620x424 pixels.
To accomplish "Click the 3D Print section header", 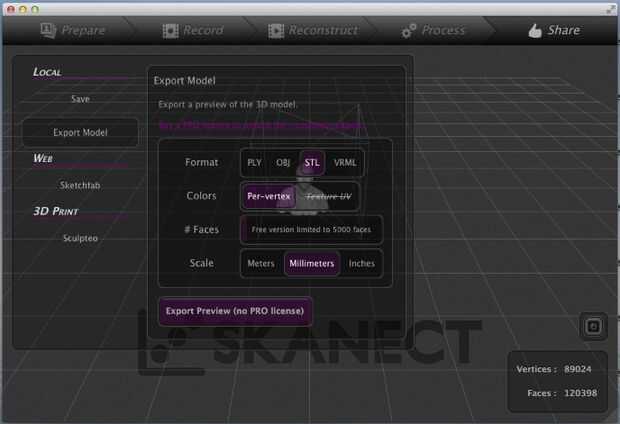I will [56, 211].
